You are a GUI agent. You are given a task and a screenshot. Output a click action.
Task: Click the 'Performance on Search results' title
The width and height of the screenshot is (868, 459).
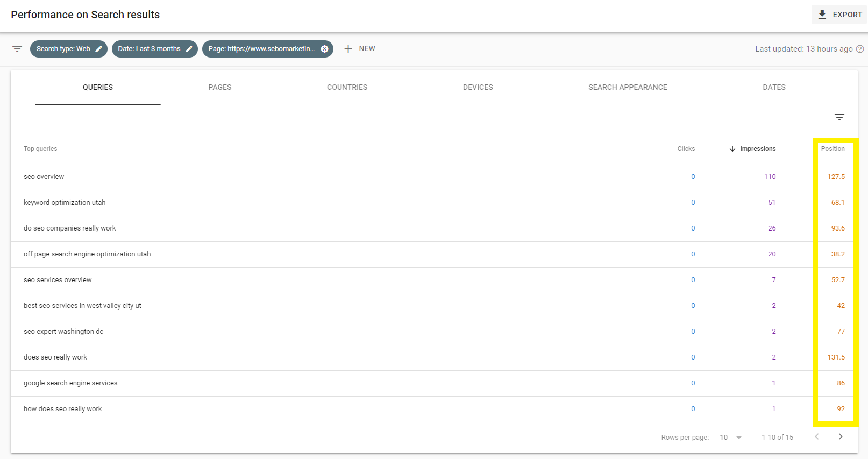[86, 15]
